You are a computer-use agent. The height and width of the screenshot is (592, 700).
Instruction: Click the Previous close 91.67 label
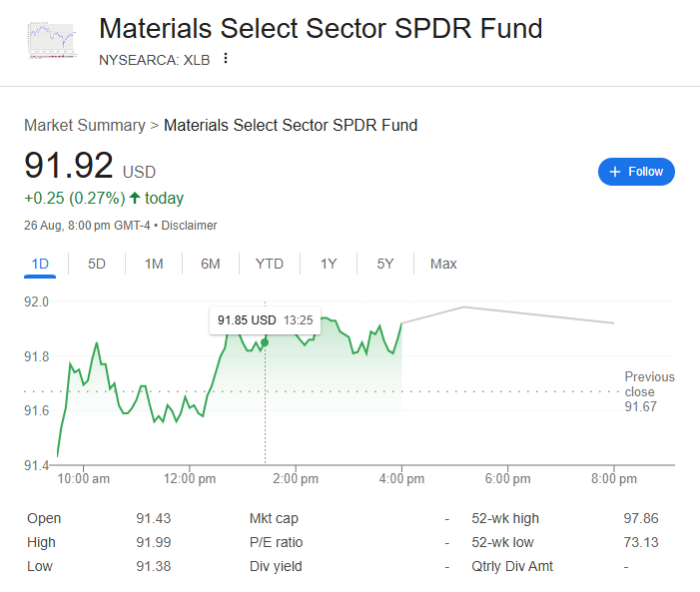pyautogui.click(x=649, y=391)
